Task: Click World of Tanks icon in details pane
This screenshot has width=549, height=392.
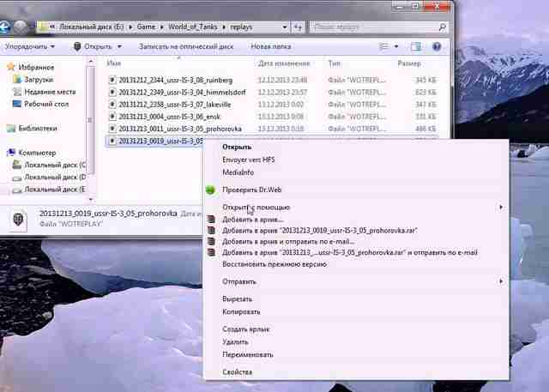Action: click(18, 220)
